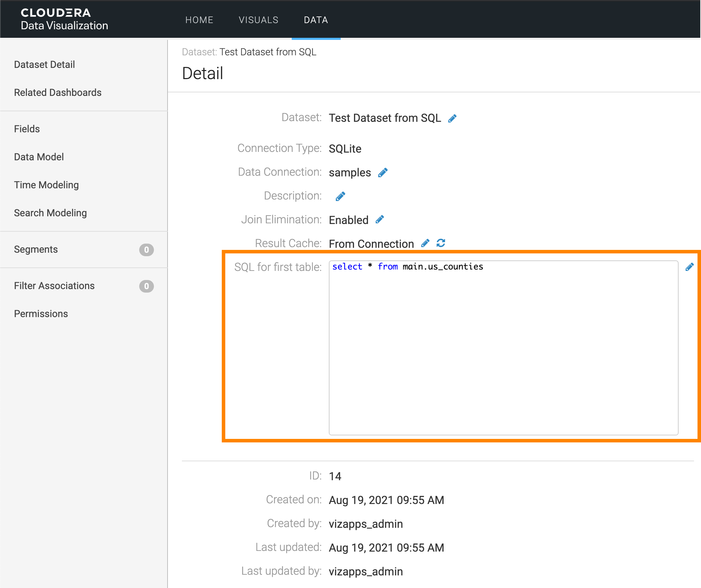Image resolution: width=701 pixels, height=588 pixels.
Task: Edit Join Elimination setting pencil icon
Action: click(380, 220)
